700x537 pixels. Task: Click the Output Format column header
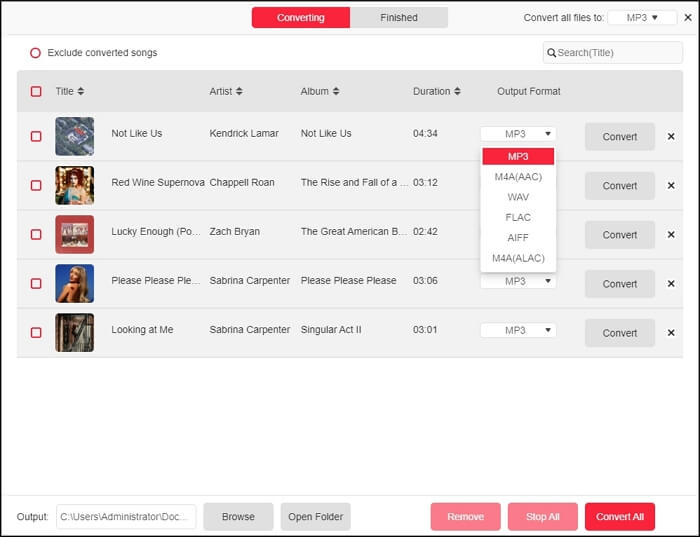(529, 91)
